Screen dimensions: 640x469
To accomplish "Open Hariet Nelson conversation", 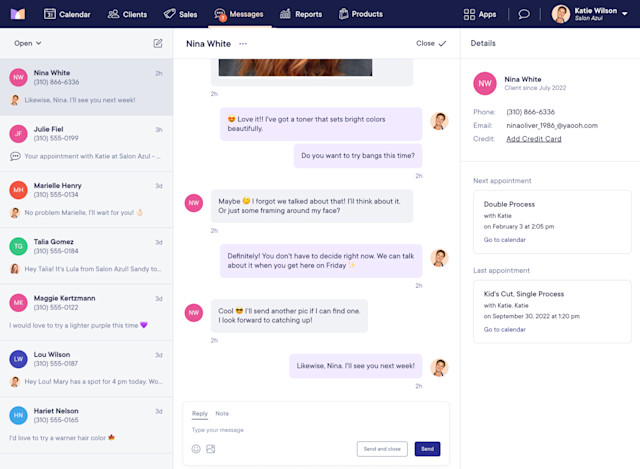I will click(87, 425).
